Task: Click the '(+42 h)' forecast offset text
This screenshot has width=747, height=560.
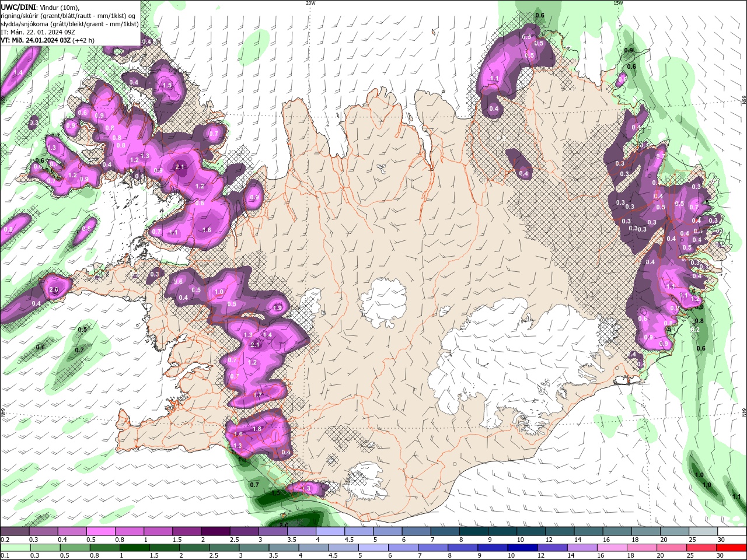Action: click(x=83, y=40)
